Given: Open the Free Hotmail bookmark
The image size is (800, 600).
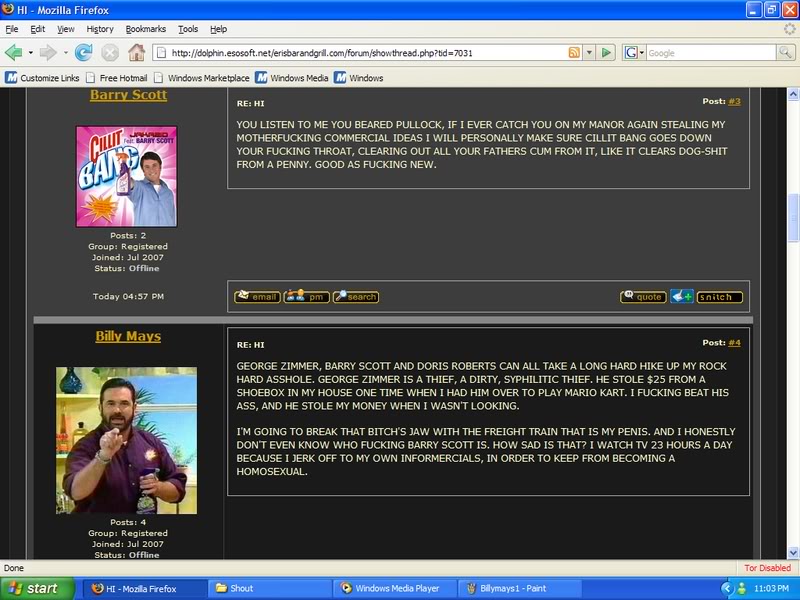Looking at the screenshot, I should tap(117, 78).
